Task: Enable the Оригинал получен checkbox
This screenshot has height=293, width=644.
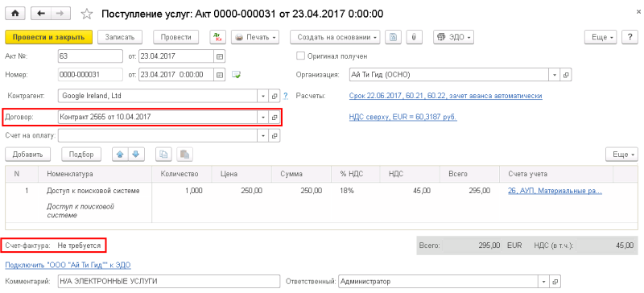Action: pos(300,56)
